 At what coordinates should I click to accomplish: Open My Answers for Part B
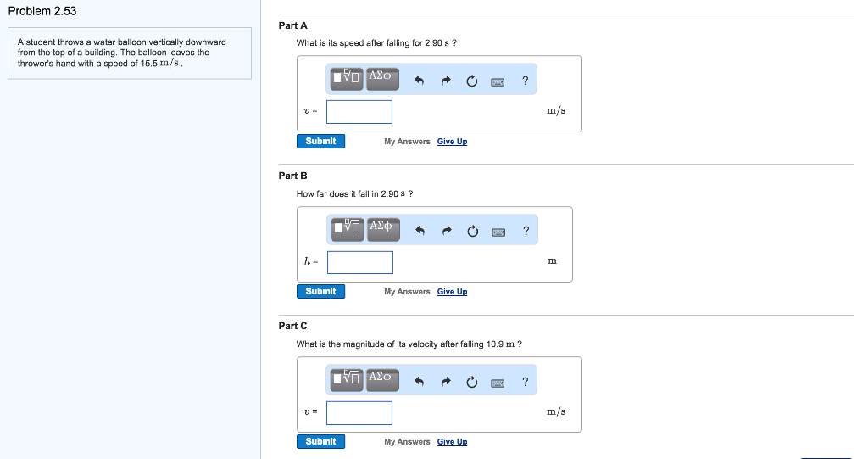407,292
